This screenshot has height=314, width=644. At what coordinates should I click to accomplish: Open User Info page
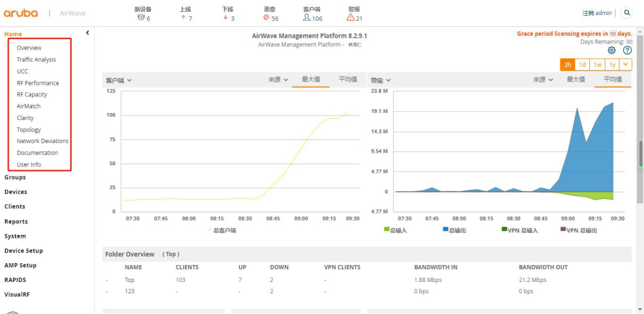(x=29, y=165)
